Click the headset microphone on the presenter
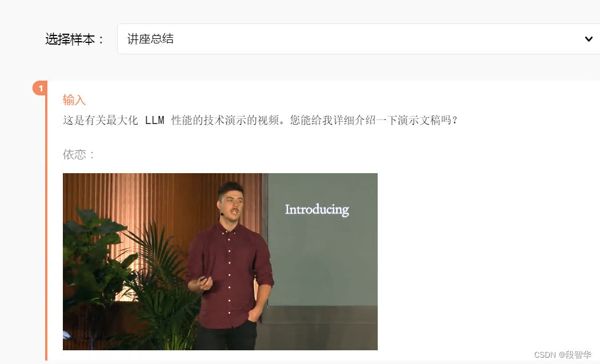The image size is (600, 364). tap(222, 214)
